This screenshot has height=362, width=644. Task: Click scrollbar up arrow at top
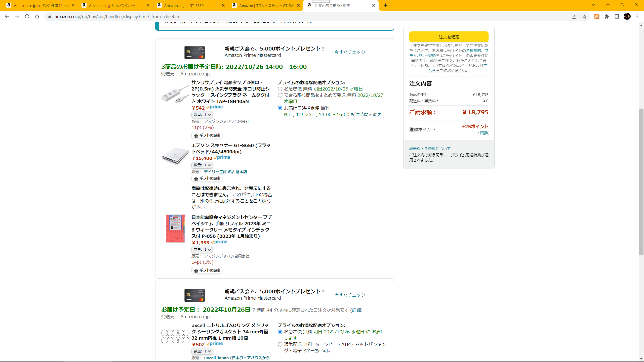click(641, 25)
